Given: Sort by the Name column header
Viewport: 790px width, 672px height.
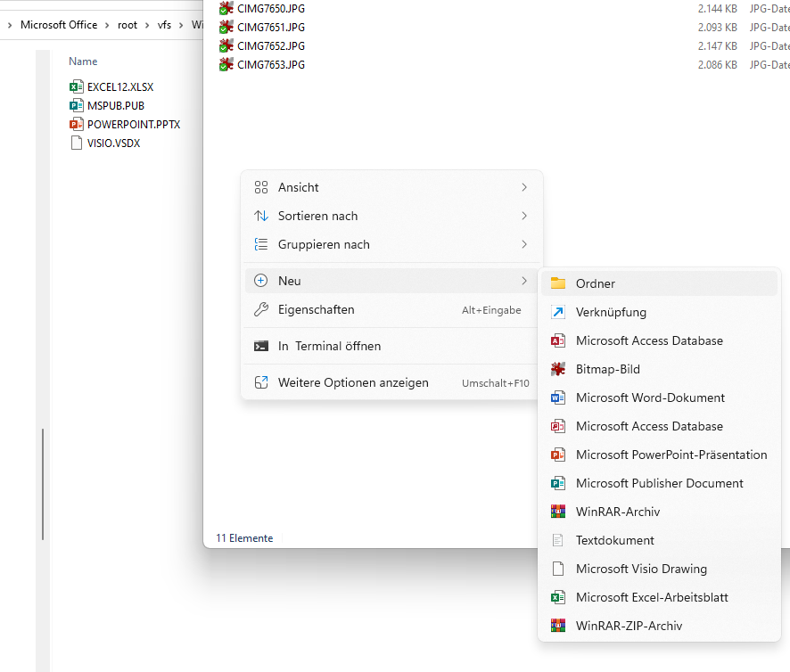Looking at the screenshot, I should 83,61.
